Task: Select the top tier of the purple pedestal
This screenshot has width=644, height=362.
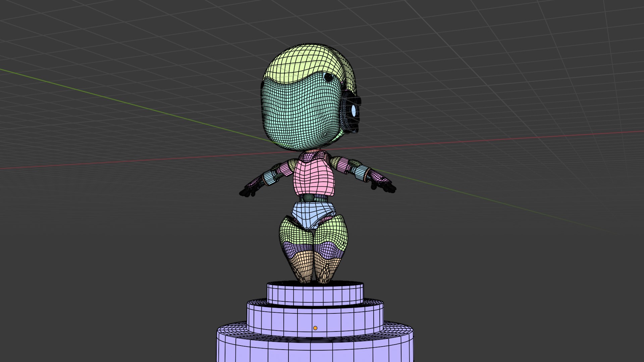Action: [315, 294]
